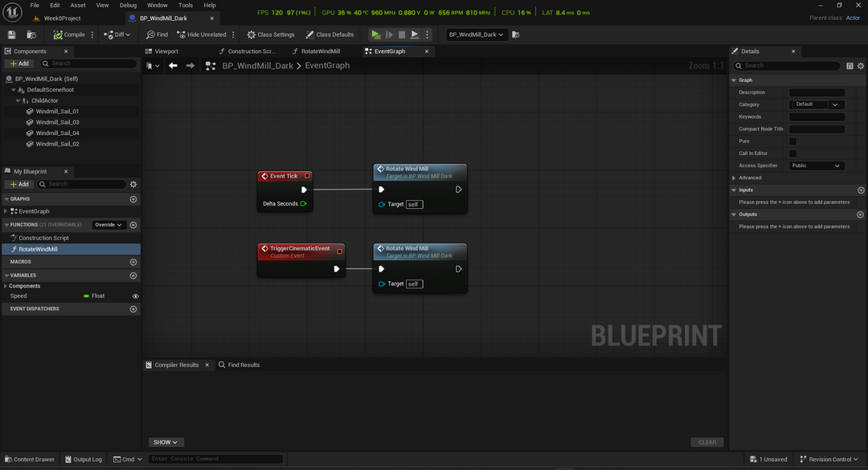Image resolution: width=868 pixels, height=470 pixels.
Task: Open the function Override dropdown
Action: (108, 225)
